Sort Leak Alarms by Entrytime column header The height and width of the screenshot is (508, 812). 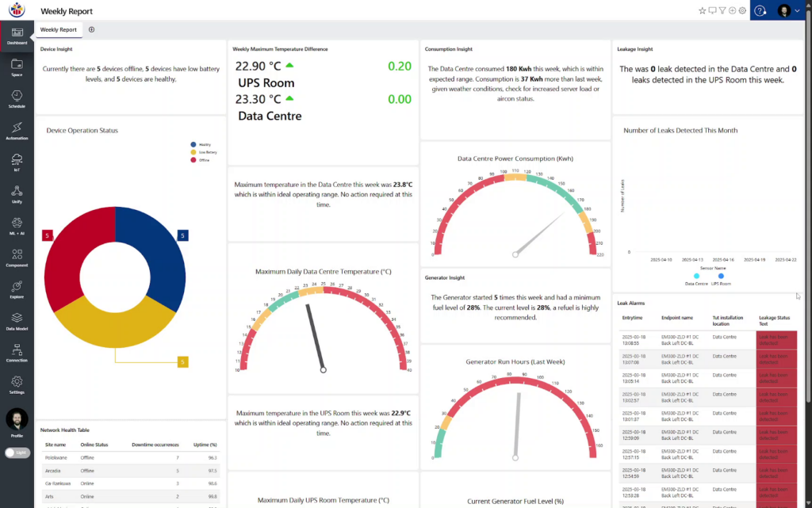[x=633, y=317]
